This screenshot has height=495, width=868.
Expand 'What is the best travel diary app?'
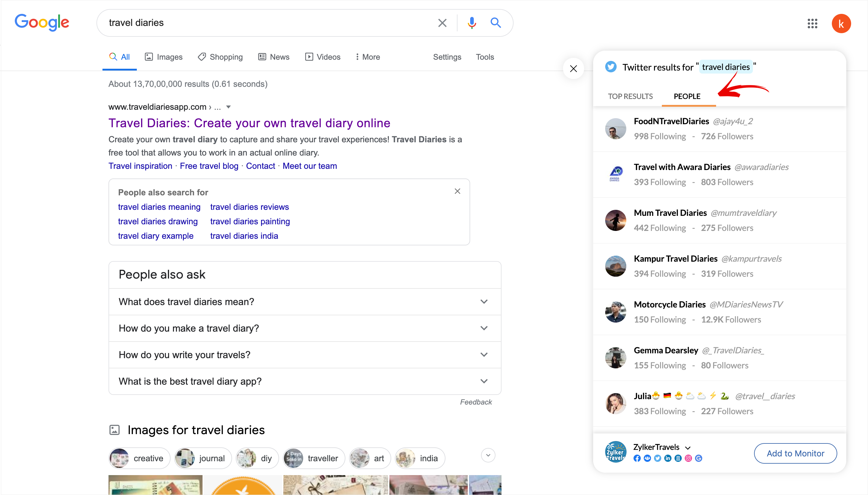click(484, 381)
